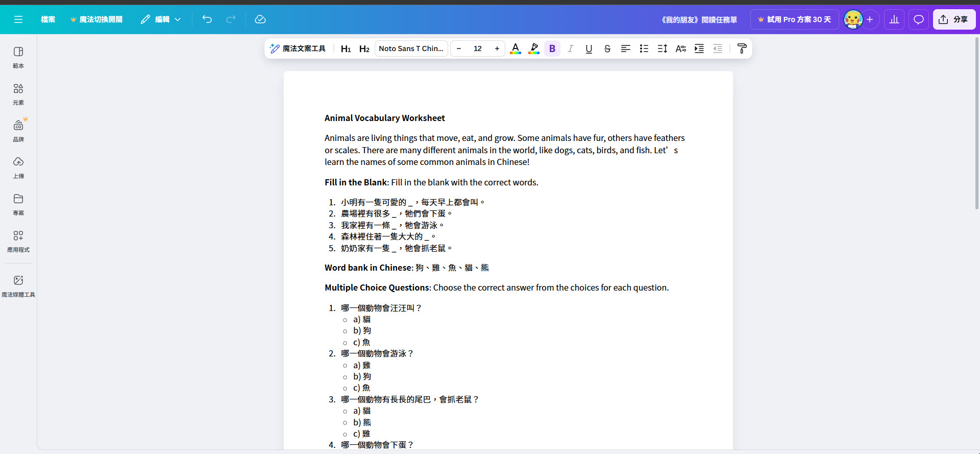This screenshot has width=980, height=454.
Task: Open the hamburger main menu
Action: click(x=18, y=19)
